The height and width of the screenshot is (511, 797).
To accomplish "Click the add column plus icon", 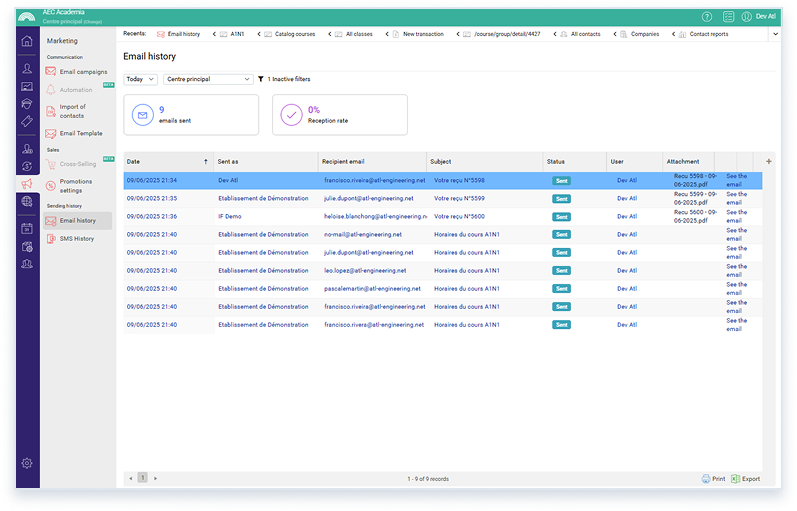I will [768, 161].
